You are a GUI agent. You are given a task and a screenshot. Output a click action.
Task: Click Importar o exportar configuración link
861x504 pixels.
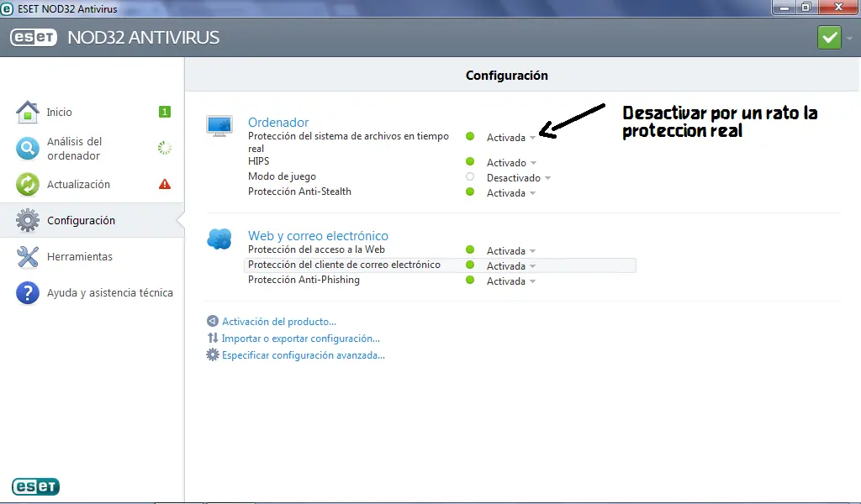point(301,339)
